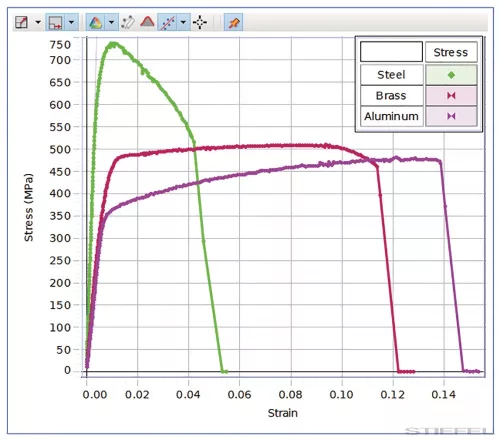Click the Aluminum purple symbol swatch

451,116
